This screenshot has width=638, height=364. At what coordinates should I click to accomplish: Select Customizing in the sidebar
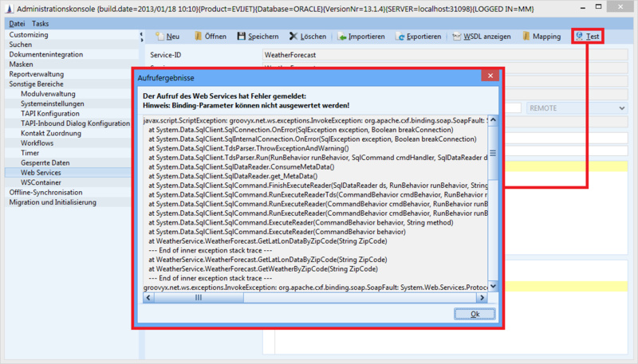[29, 34]
